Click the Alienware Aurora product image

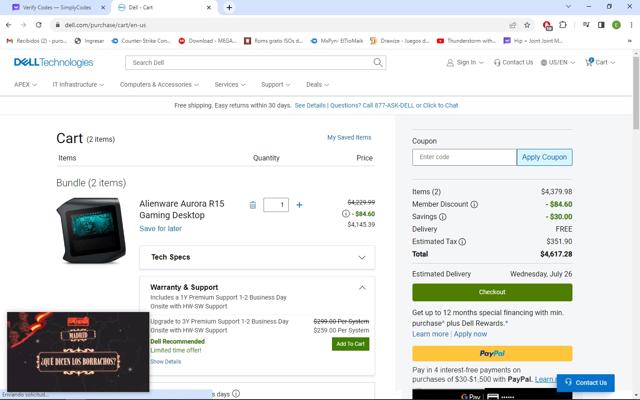pos(91,230)
